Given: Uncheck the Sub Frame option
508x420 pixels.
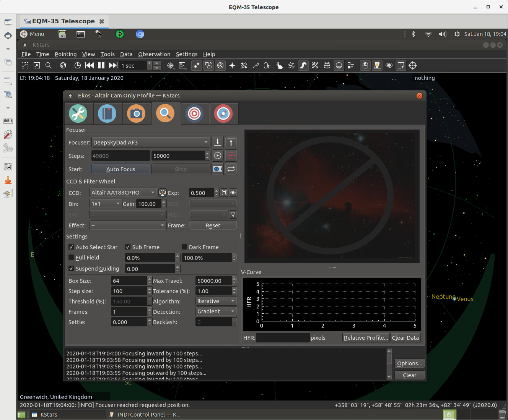Looking at the screenshot, I should point(128,247).
